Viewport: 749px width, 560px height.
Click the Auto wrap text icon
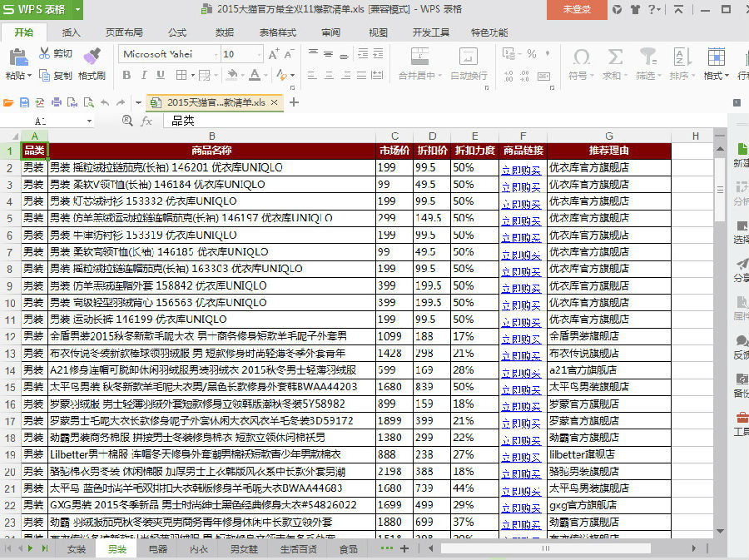pyautogui.click(x=468, y=57)
